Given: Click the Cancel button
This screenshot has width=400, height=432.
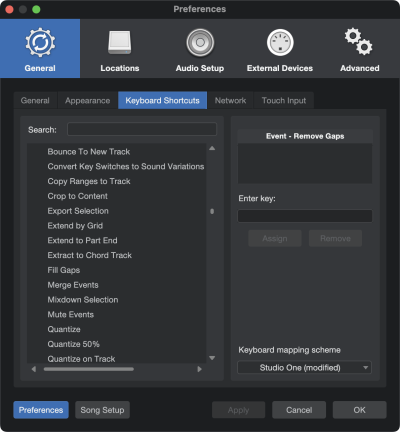Looking at the screenshot, I should click(299, 410).
